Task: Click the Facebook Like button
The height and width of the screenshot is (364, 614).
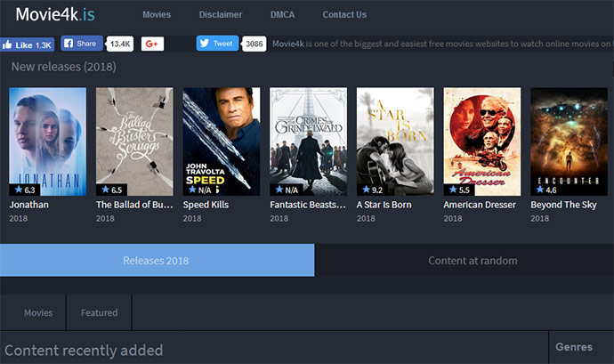Action: coord(27,44)
